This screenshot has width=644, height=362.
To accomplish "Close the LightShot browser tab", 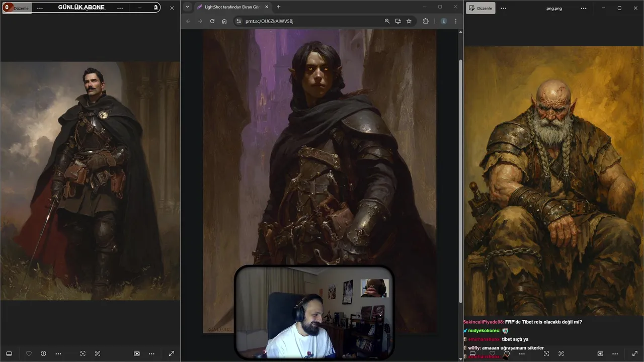I will point(267,7).
